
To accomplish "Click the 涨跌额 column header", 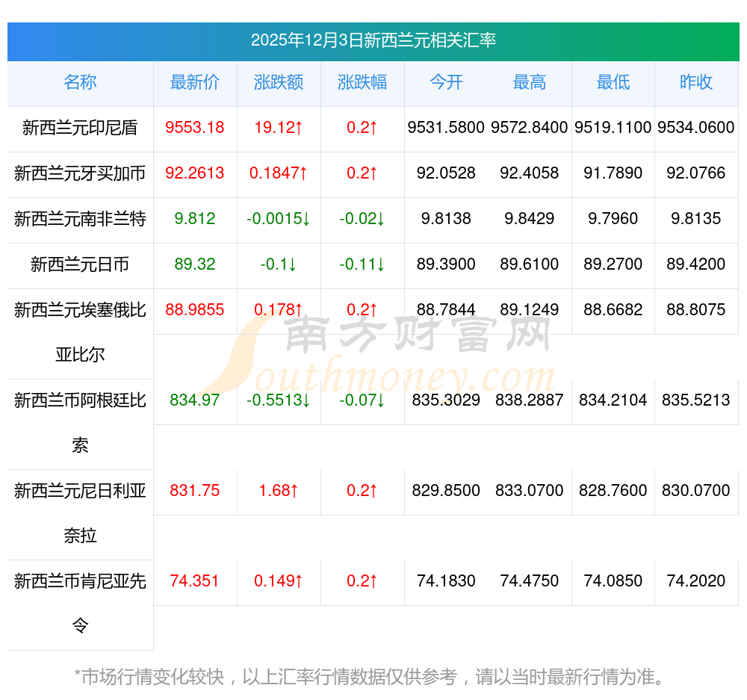I will 279,83.
